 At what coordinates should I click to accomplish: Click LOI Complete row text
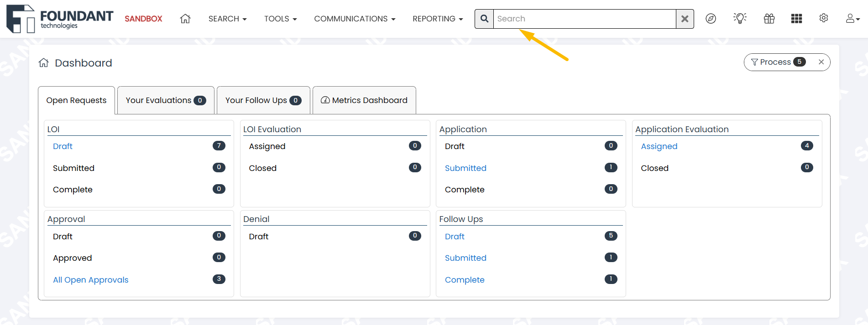pyautogui.click(x=73, y=190)
